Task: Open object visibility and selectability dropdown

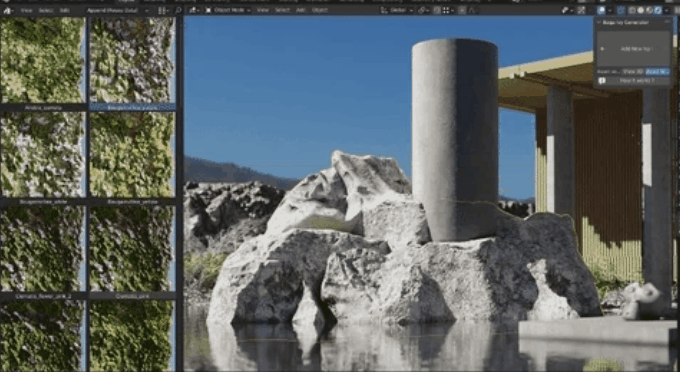Action: [x=567, y=10]
